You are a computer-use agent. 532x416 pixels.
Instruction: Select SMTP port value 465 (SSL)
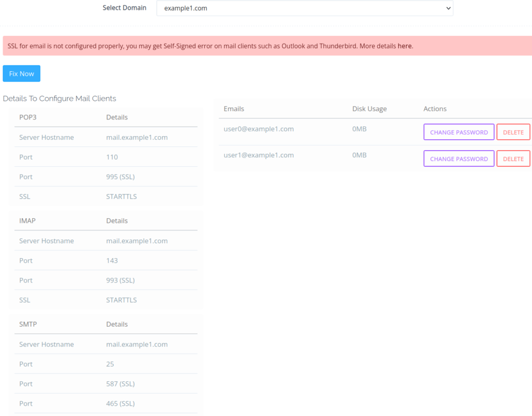click(x=120, y=404)
